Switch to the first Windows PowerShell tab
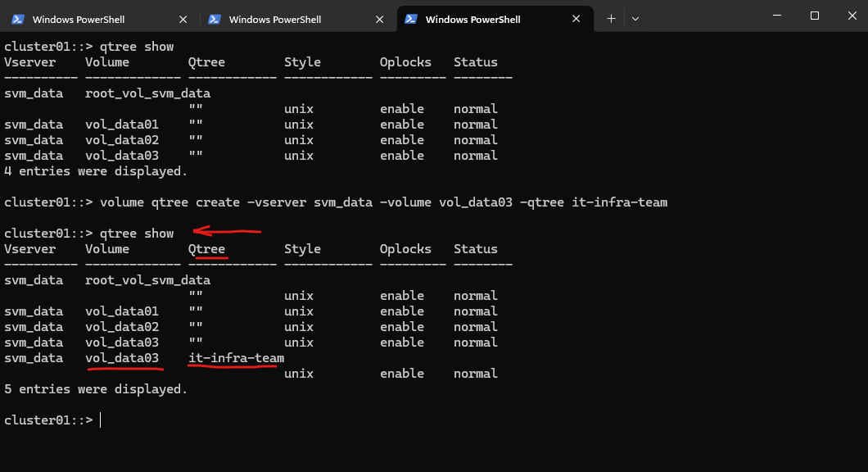Viewport: 868px width, 472px height. [90, 19]
